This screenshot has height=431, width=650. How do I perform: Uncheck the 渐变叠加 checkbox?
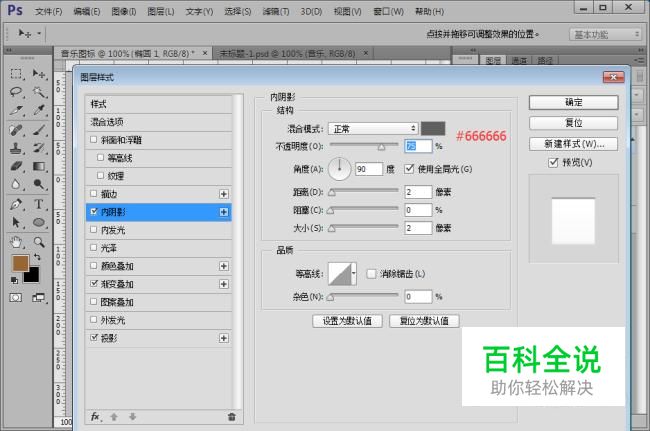pyautogui.click(x=94, y=283)
